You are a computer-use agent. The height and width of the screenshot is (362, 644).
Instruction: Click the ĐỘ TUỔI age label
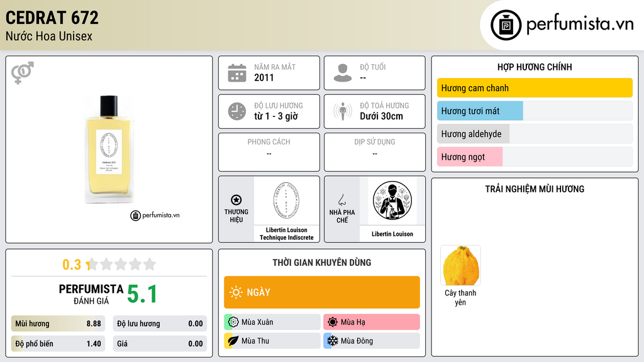pos(372,67)
